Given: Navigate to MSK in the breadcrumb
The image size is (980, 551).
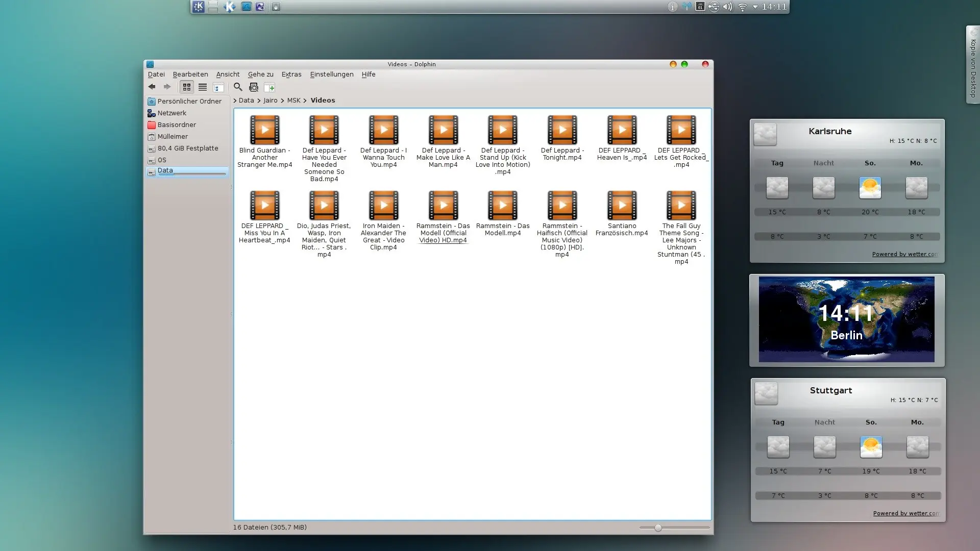Looking at the screenshot, I should (x=294, y=101).
